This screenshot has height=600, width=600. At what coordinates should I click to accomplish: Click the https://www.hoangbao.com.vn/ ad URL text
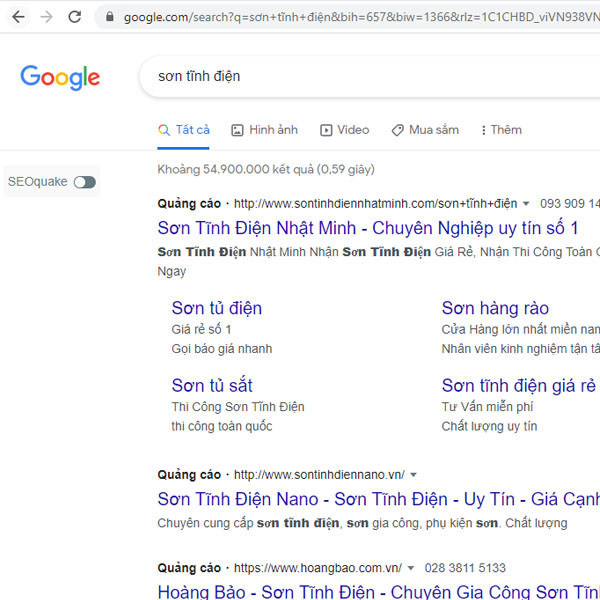point(318,568)
